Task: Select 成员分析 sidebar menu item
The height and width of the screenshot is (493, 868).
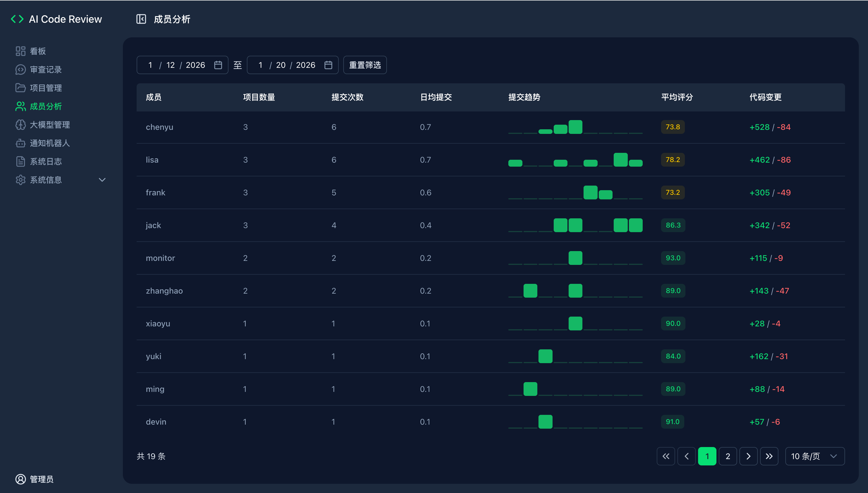Action: (46, 106)
